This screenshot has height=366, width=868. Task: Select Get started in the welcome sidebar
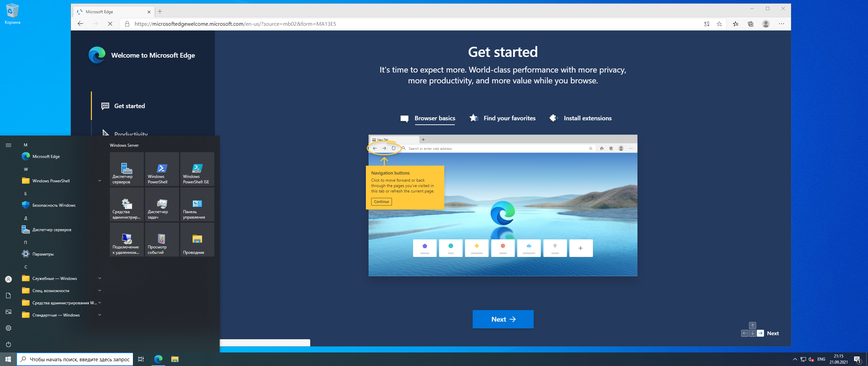123,106
